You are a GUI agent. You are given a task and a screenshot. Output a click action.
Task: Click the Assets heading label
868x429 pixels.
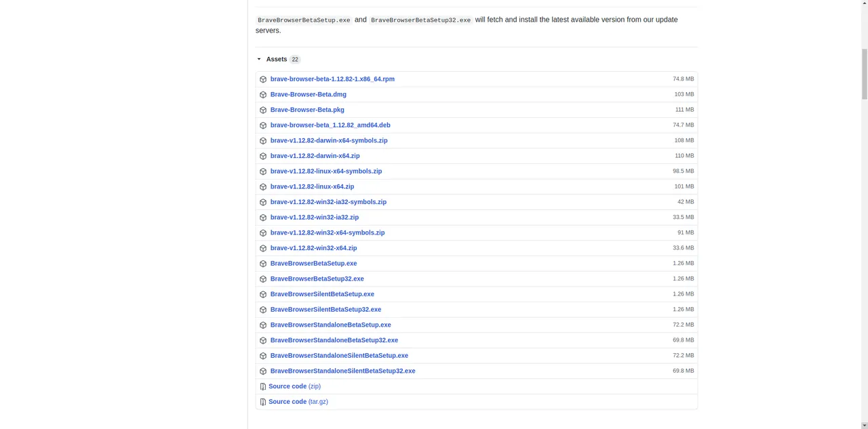(x=277, y=59)
